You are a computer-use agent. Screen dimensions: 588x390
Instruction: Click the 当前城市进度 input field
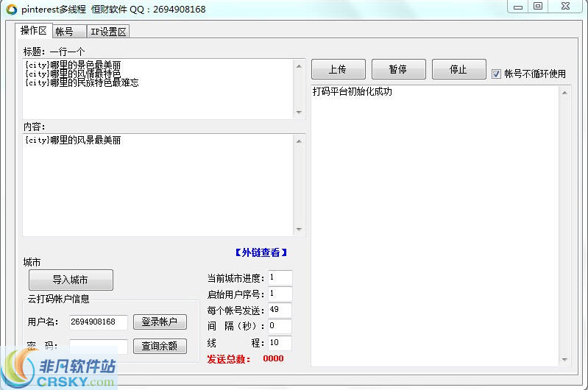tap(280, 278)
